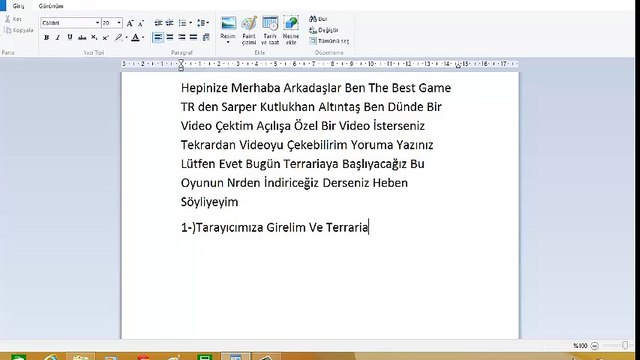Screen dimensions: 640x360
Task: Click the first-line indent marker on ruler
Action: (x=181, y=62)
